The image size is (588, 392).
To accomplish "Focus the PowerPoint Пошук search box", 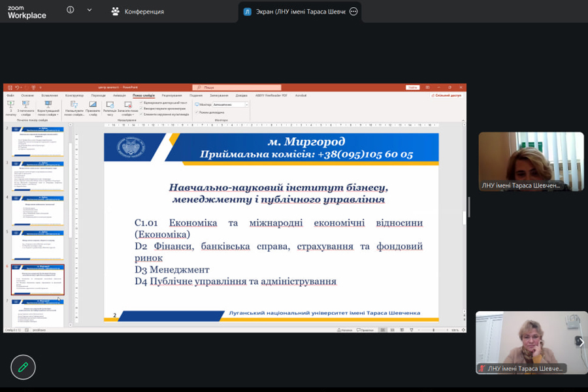I will point(237,88).
